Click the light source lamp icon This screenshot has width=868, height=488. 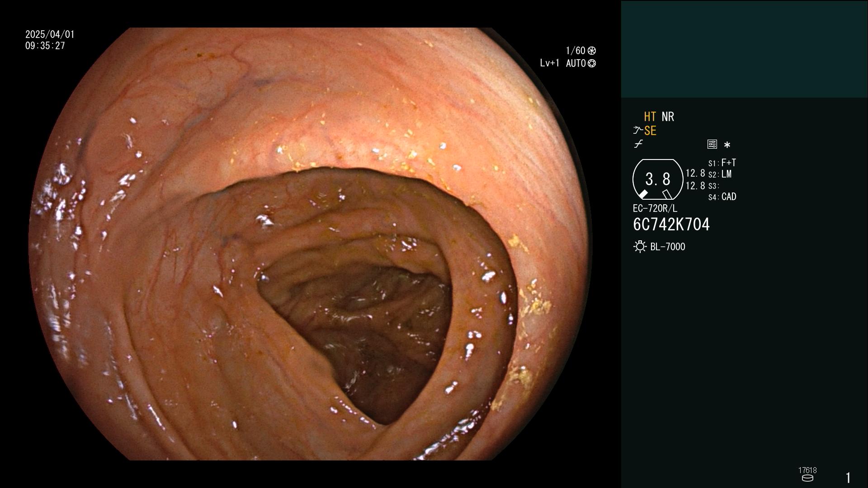tap(640, 247)
